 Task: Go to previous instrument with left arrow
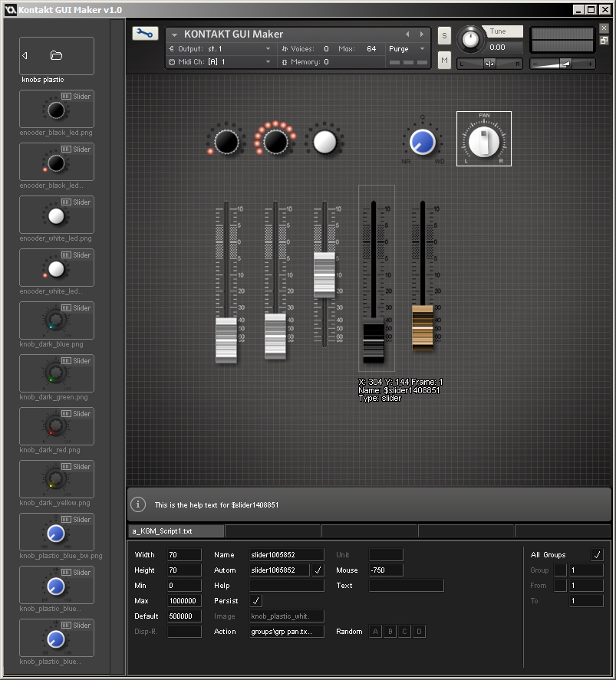(x=407, y=34)
